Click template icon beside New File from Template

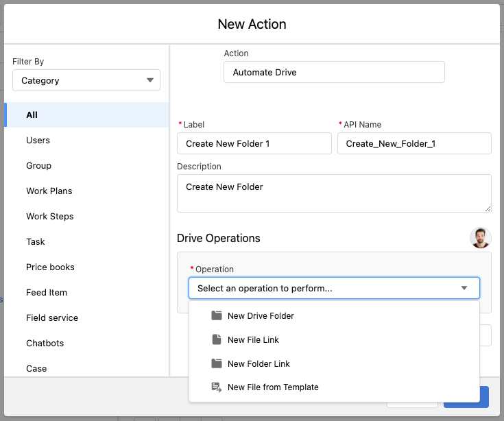click(x=217, y=387)
